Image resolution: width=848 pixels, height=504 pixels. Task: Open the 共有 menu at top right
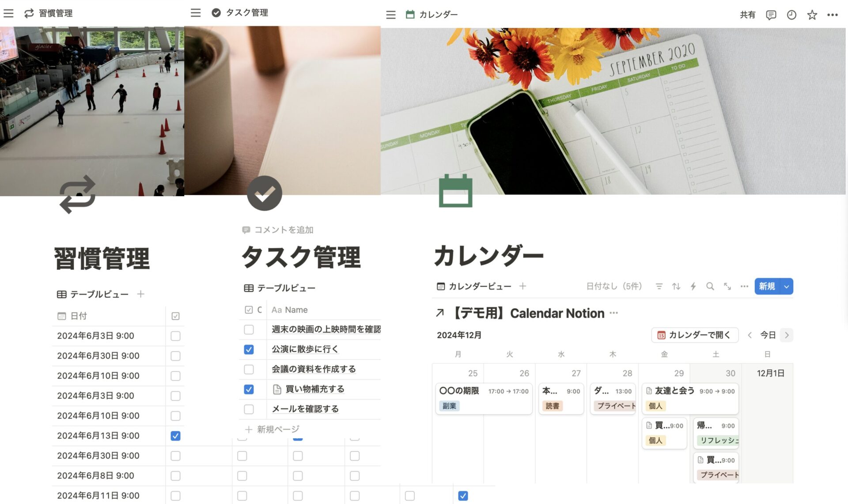click(x=748, y=15)
